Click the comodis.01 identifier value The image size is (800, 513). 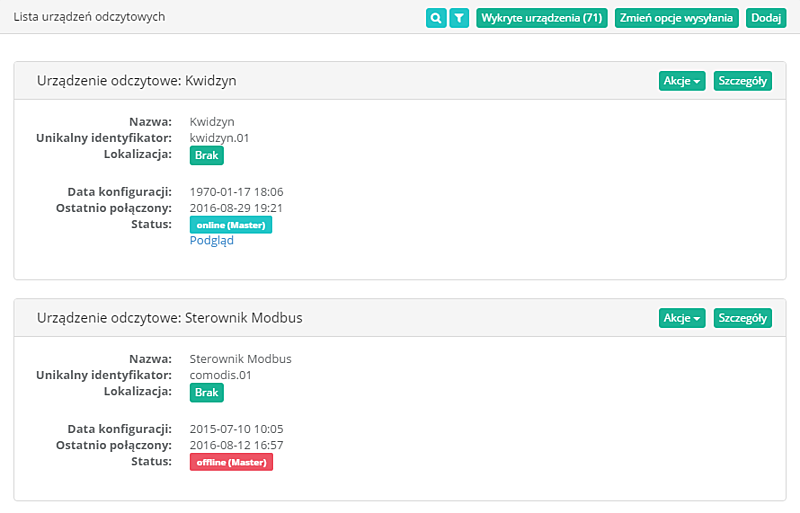pos(220,375)
